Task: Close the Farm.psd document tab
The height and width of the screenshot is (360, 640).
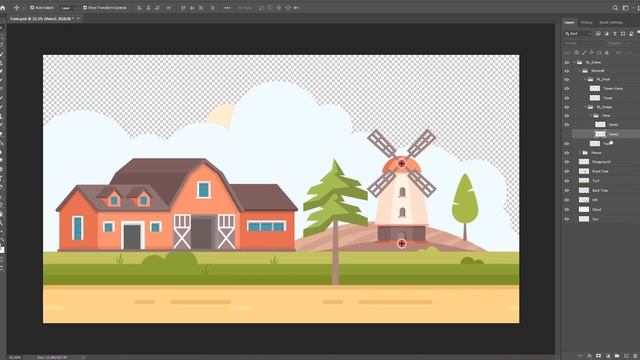Action: [78, 19]
